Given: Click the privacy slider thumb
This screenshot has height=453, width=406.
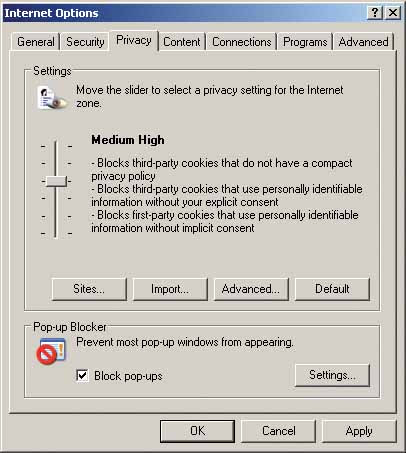Looking at the screenshot, I should tap(56, 181).
